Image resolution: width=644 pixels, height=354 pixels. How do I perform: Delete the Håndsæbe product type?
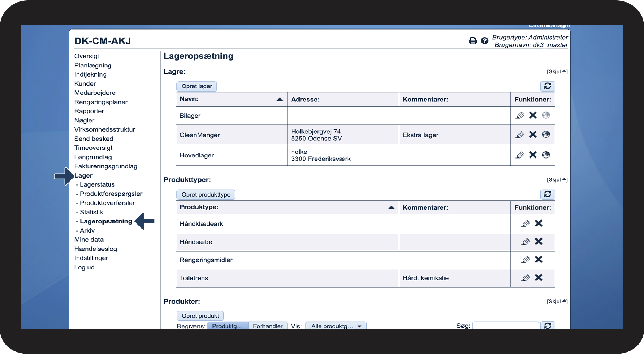(539, 241)
